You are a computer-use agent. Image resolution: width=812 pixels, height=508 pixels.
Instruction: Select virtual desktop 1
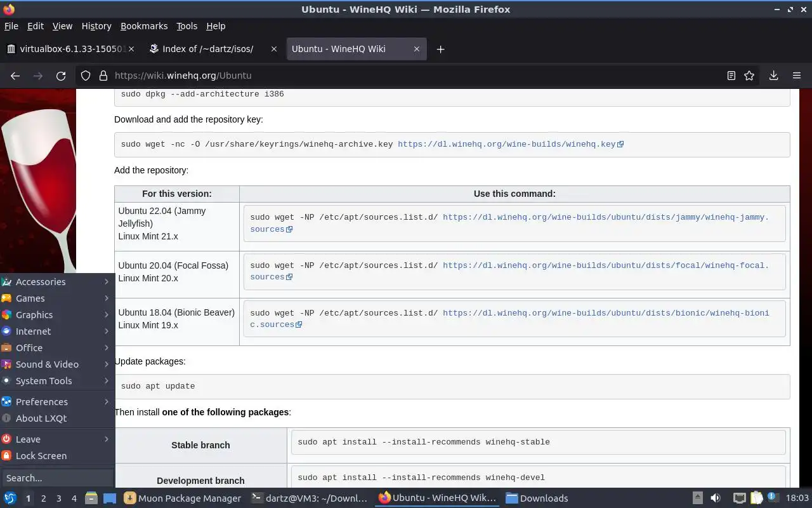tap(28, 498)
